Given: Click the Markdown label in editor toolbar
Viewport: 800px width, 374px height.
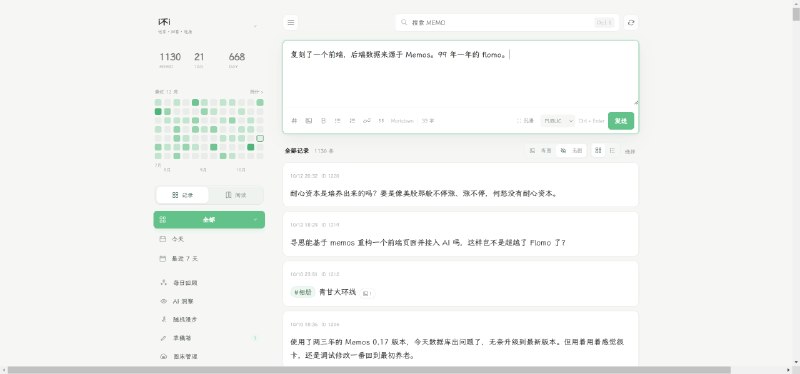Looking at the screenshot, I should tap(402, 121).
